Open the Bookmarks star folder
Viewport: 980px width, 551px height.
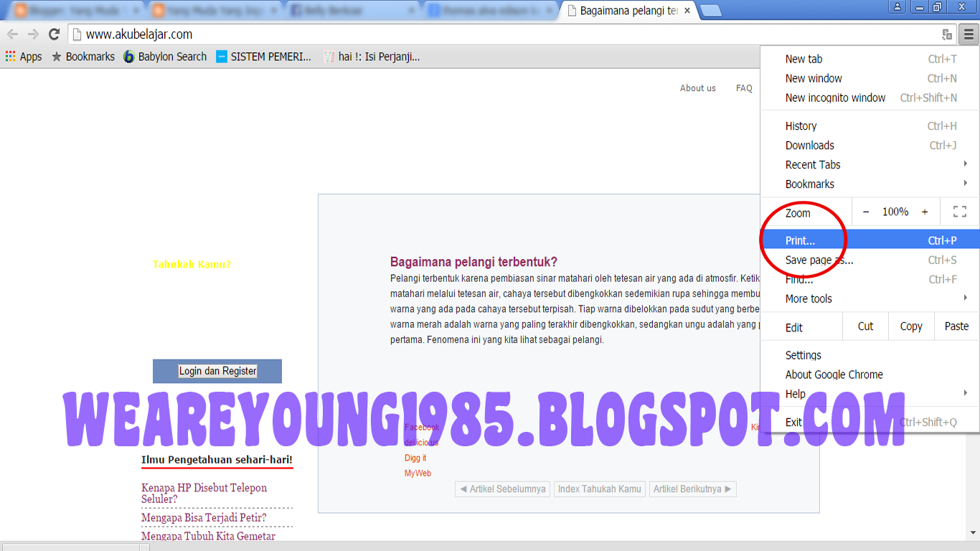pos(83,57)
